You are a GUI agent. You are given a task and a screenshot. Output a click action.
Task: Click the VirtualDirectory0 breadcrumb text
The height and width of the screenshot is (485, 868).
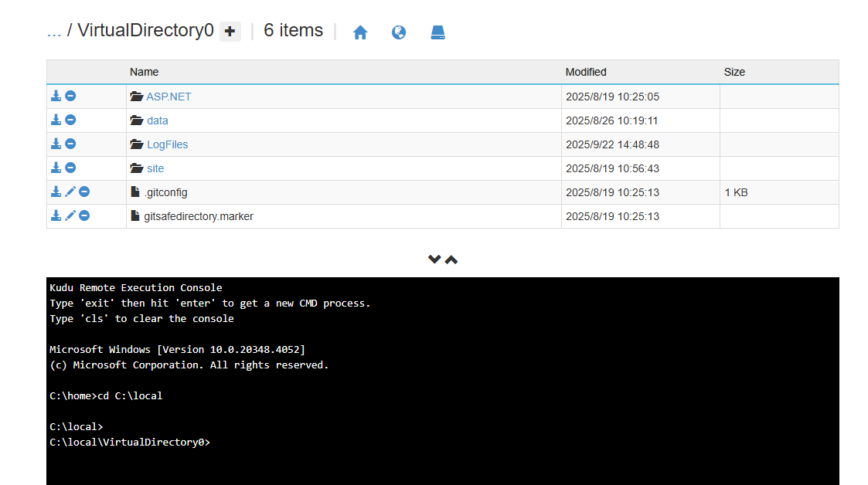click(145, 30)
